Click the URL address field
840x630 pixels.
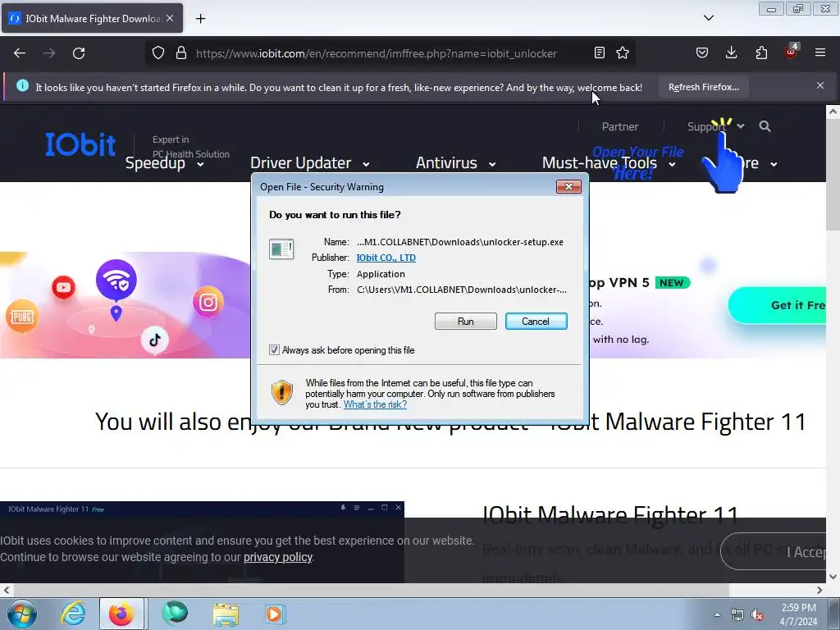coord(376,53)
